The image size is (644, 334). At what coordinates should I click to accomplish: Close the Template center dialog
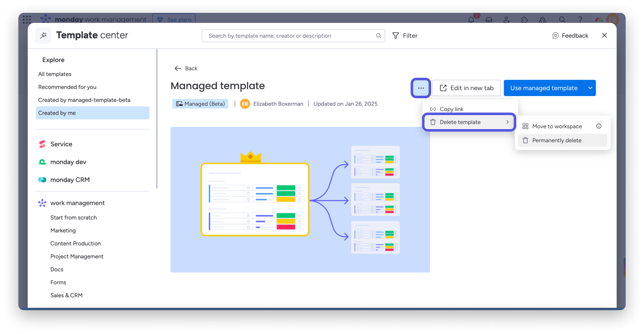(x=604, y=35)
